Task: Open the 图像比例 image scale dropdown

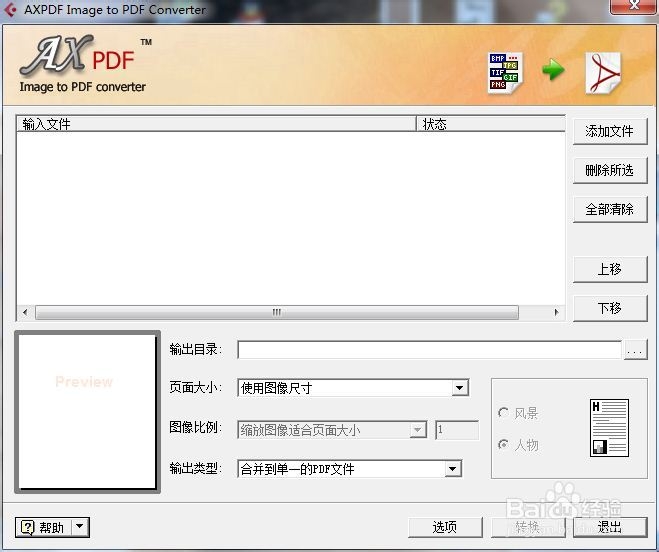Action: (x=418, y=430)
